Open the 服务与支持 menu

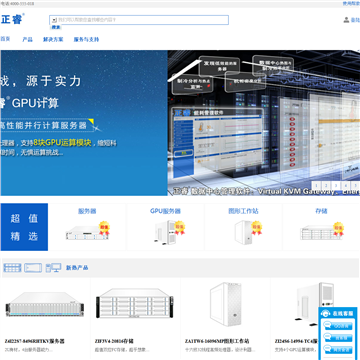click(86, 39)
